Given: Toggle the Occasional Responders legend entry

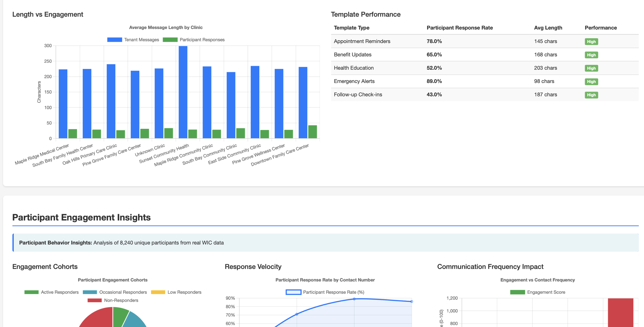Looking at the screenshot, I should 115,292.
